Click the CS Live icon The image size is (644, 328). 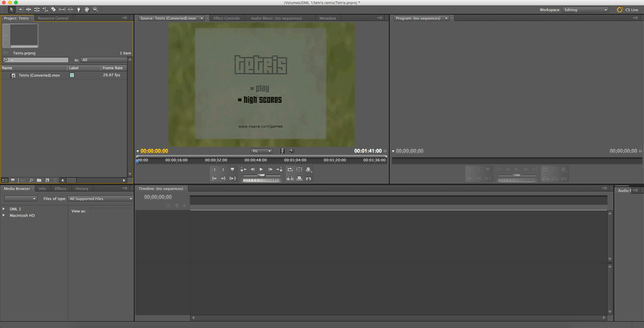pos(620,10)
